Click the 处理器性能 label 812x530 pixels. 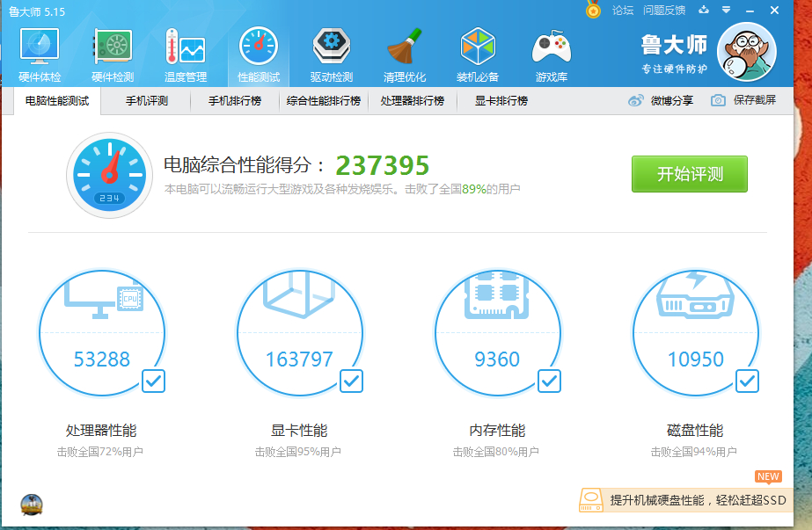pyautogui.click(x=101, y=430)
